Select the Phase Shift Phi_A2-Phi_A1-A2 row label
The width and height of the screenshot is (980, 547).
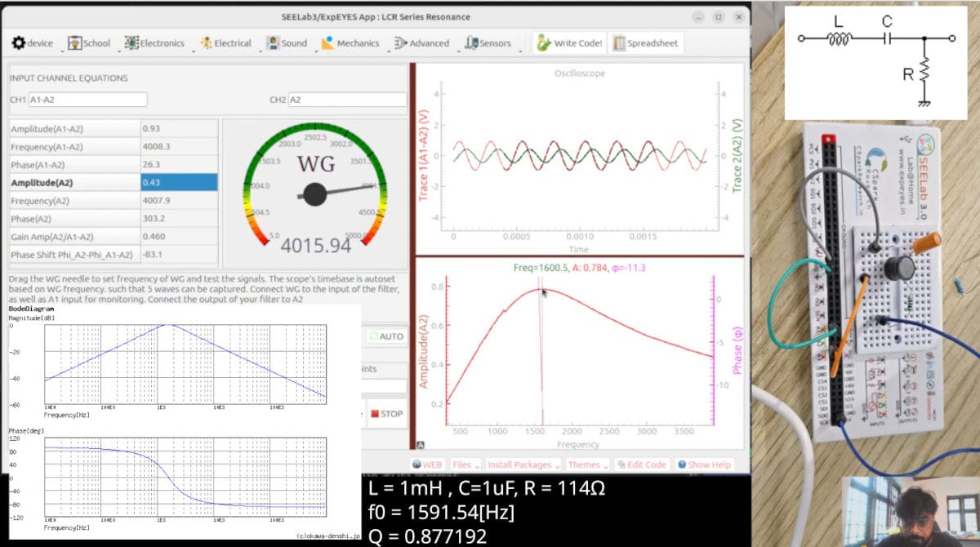click(74, 255)
